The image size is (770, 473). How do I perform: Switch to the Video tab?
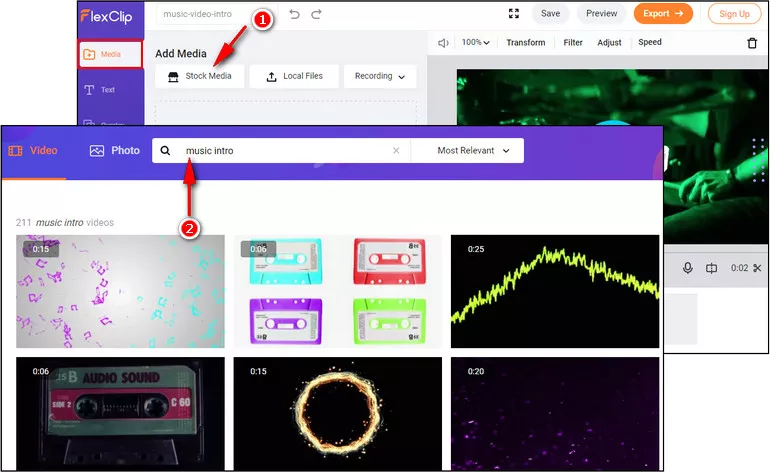pos(33,151)
